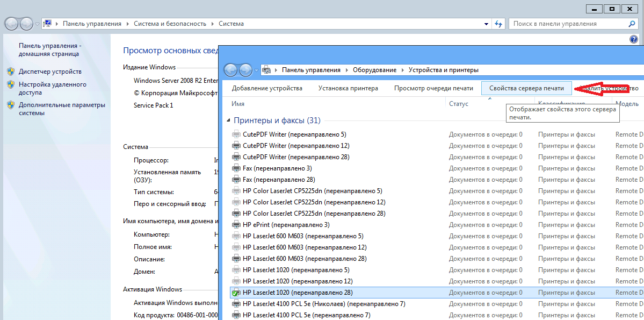Select the CutePDF Writer (перенаправлено 5) printer icon
This screenshot has height=320, width=644.
[x=236, y=134]
